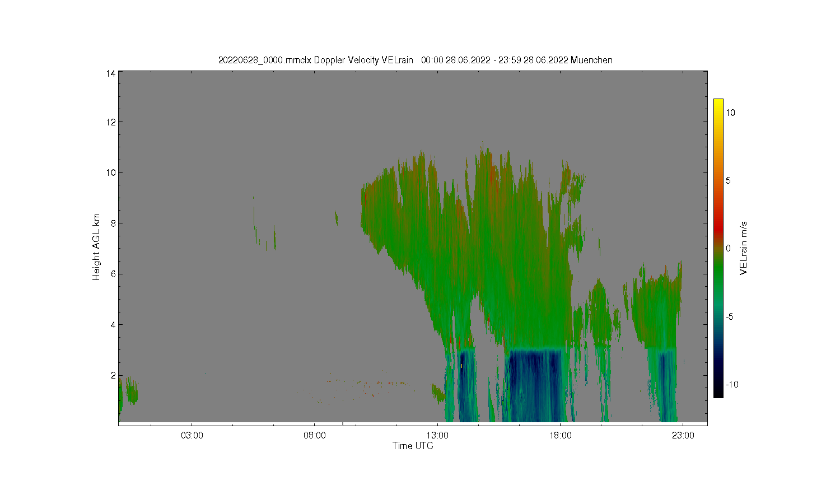Click the colorbar tick label '-5'
840x504 pixels.
730,316
